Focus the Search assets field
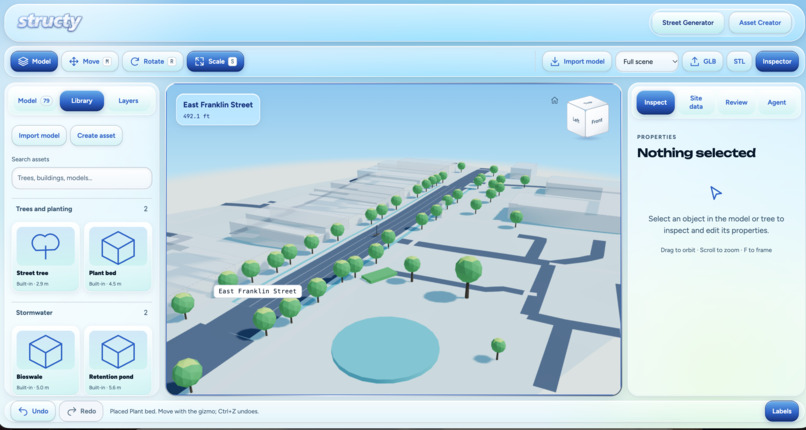Screen dimensions: 806x430 pyautogui.click(x=82, y=178)
